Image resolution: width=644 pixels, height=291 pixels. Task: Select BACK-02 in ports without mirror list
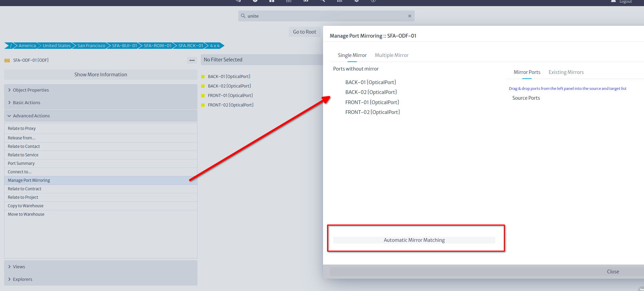pyautogui.click(x=371, y=92)
